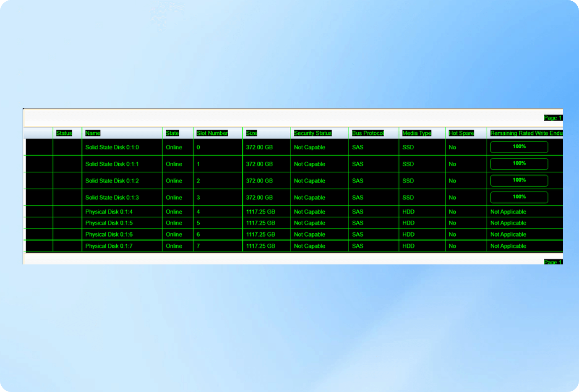
Task: Select Solid State Disk 0:1:1 name
Action: coord(112,164)
